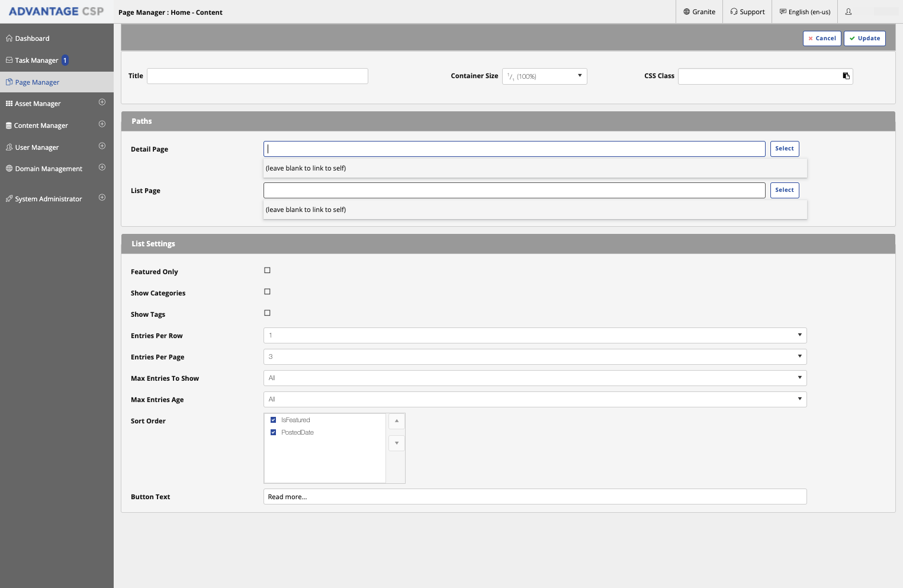Screen dimensions: 903x588
Task: Expand the Content Manager plus icon
Action: tap(102, 124)
